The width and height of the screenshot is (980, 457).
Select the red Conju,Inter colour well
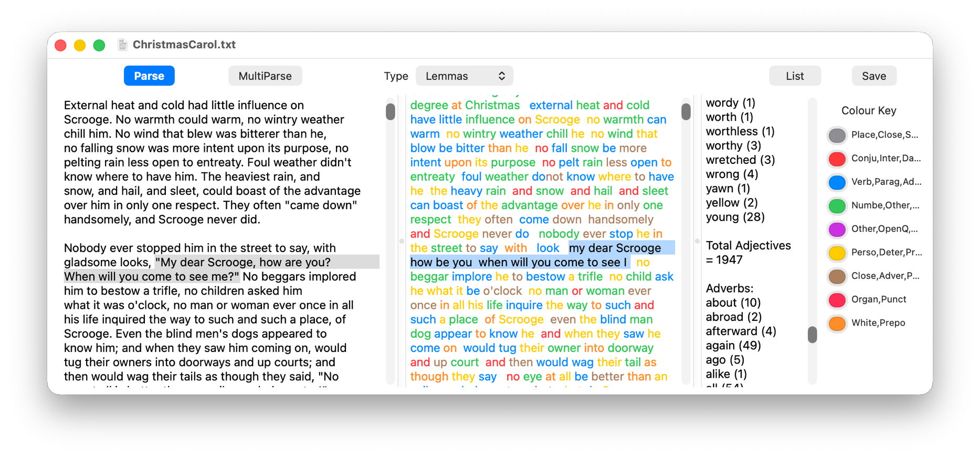coord(837,159)
